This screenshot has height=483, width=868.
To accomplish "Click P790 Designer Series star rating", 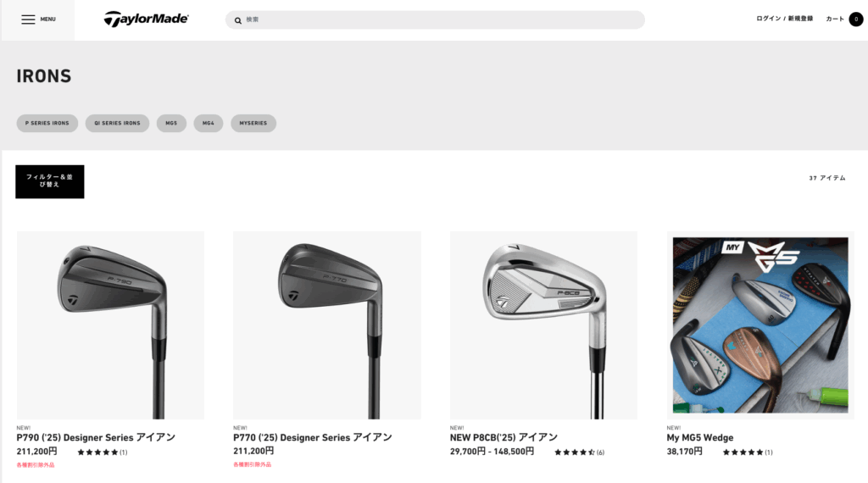I will pyautogui.click(x=97, y=452).
